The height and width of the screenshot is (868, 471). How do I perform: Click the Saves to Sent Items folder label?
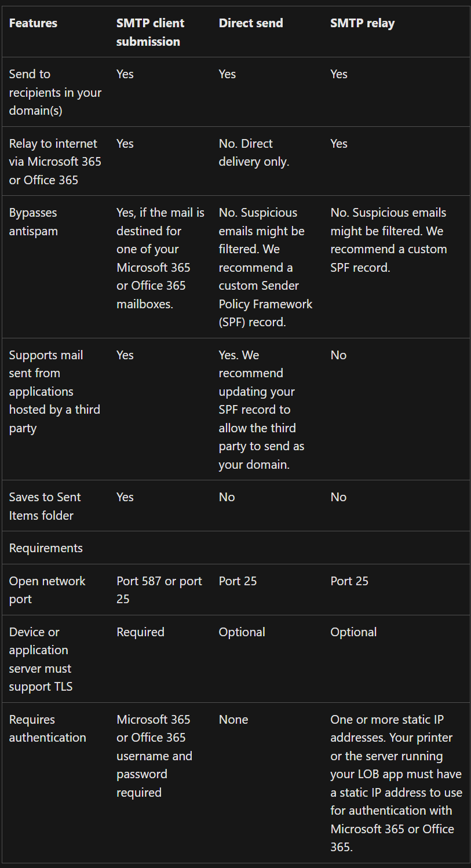(45, 506)
